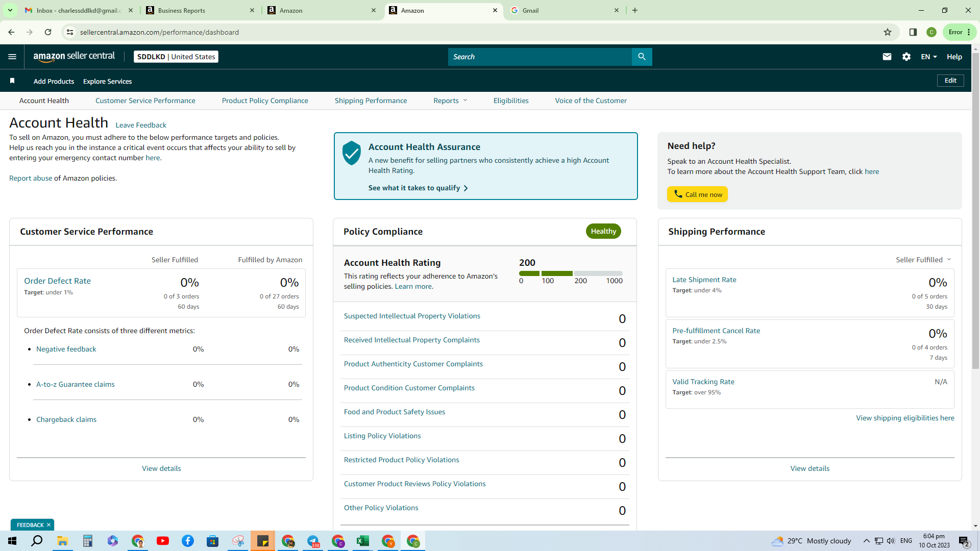Screen dimensions: 980x551
Task: Open the messages envelope icon
Action: point(887,57)
